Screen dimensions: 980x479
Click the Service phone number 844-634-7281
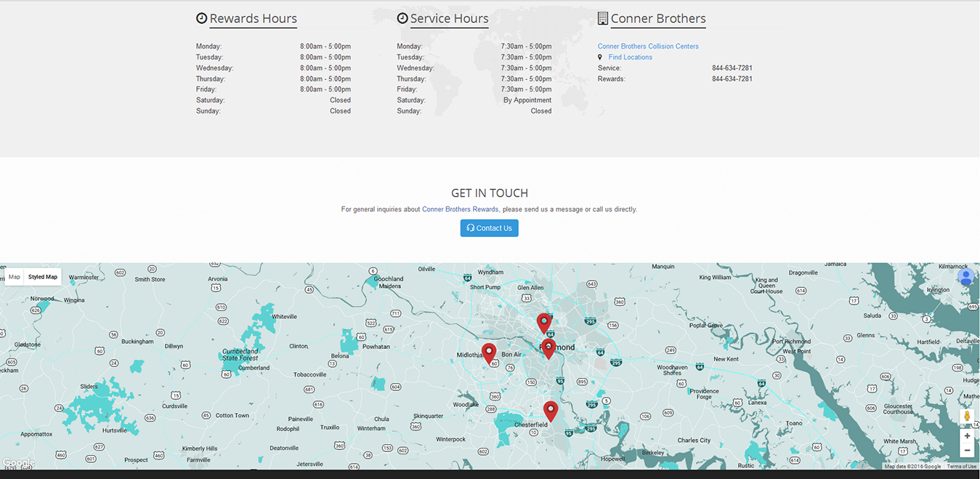click(x=732, y=68)
